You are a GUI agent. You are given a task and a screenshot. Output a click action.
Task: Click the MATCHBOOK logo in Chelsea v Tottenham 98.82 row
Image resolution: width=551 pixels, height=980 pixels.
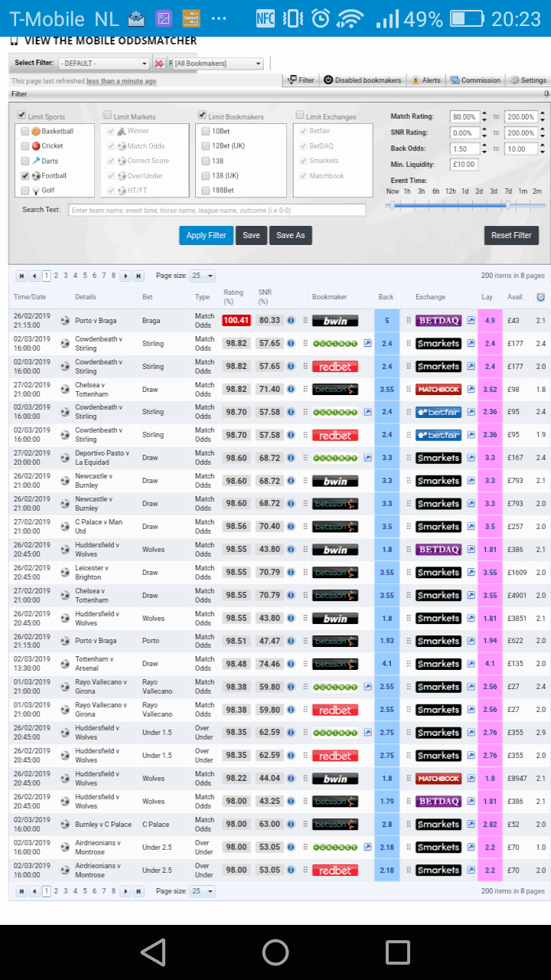pyautogui.click(x=439, y=390)
